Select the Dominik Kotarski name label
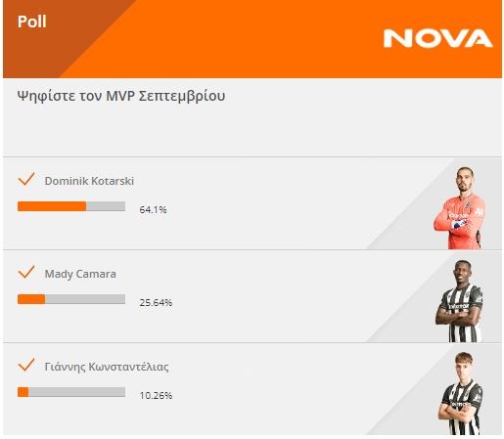The height and width of the screenshot is (439, 504). [x=89, y=181]
